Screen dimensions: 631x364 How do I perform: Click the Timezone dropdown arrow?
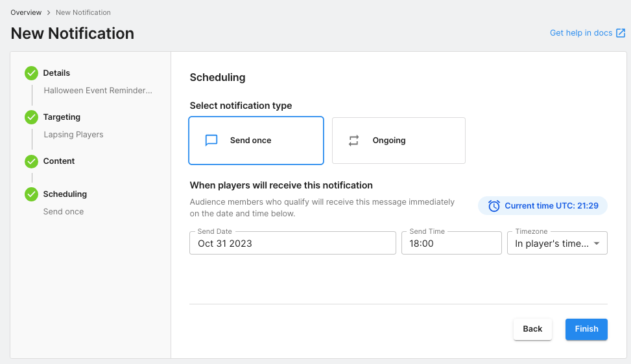coord(597,244)
